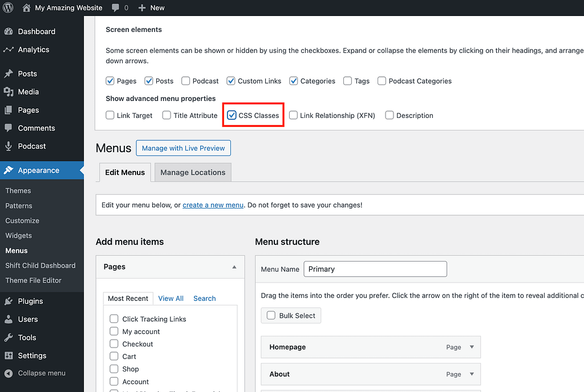Open the View All tab under Pages
This screenshot has height=392, width=584.
tap(171, 298)
